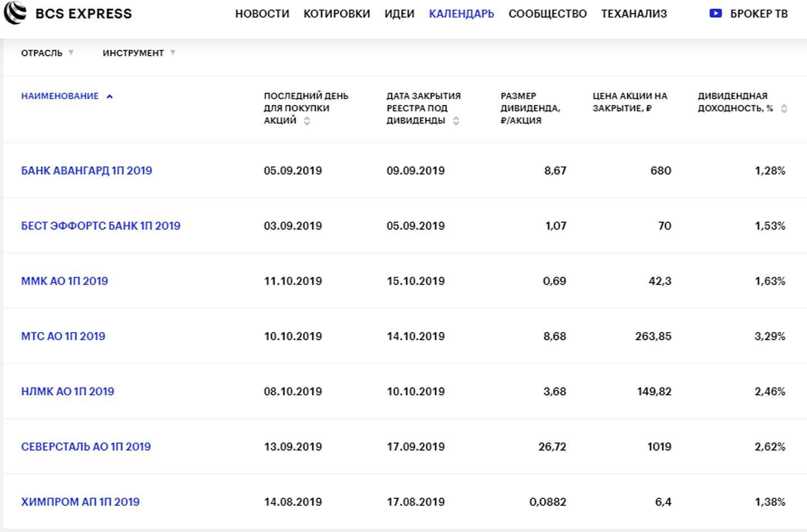The width and height of the screenshot is (807, 532).
Task: Select registry closing date 05.09.2019
Action: tap(416, 226)
